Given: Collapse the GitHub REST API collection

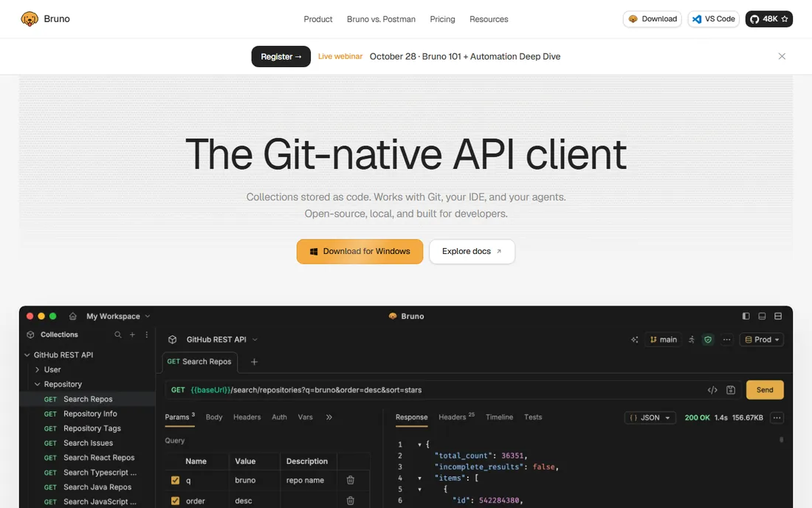Looking at the screenshot, I should 27,355.
